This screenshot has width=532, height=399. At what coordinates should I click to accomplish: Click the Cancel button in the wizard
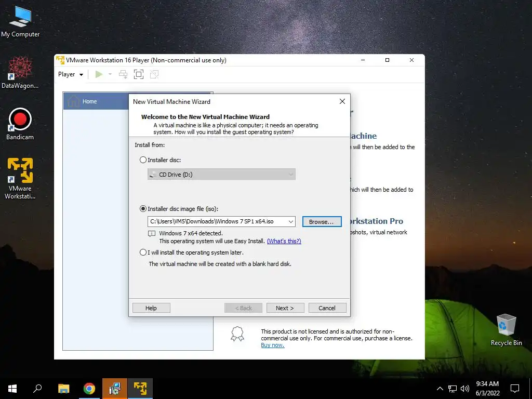[x=327, y=308]
